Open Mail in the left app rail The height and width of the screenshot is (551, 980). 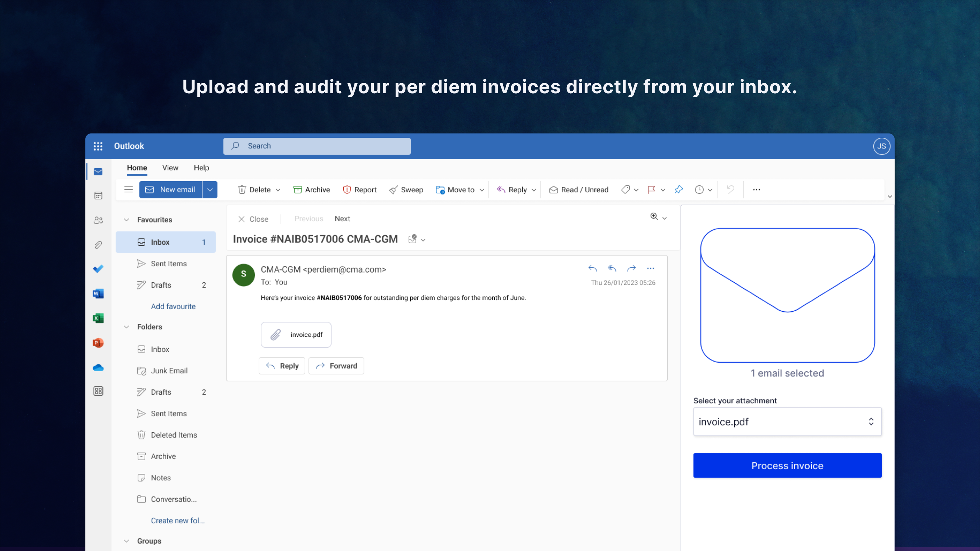98,171
